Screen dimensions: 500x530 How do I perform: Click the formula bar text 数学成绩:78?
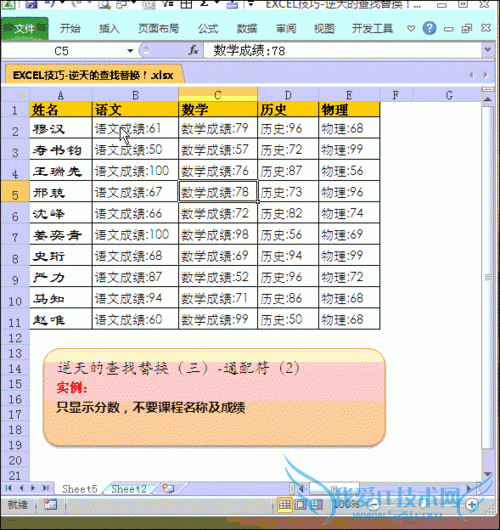pos(249,51)
